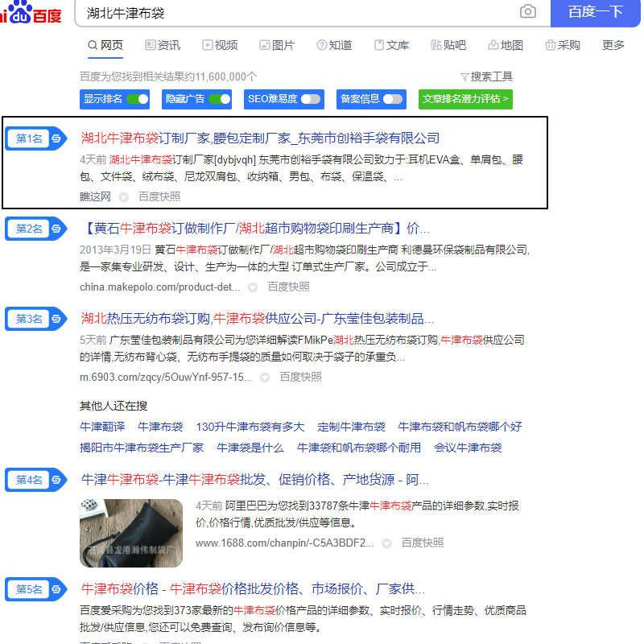Search related term 牛津袋是什么
This screenshot has height=644, width=644.
coord(250,448)
